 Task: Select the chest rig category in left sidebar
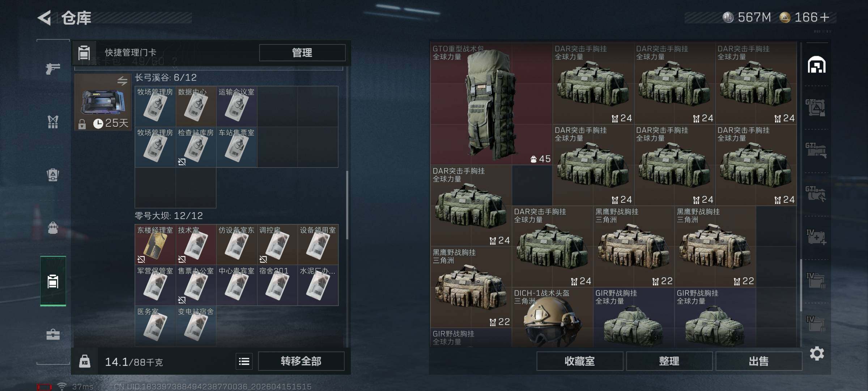53,122
